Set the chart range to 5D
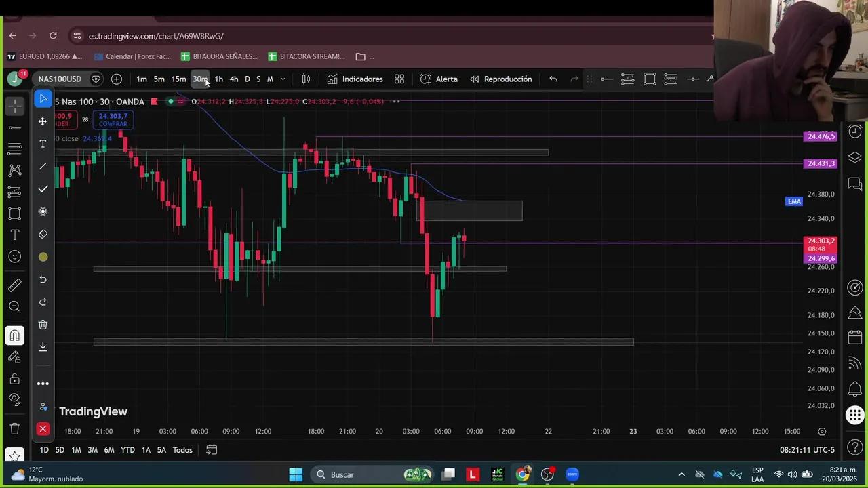Image resolution: width=868 pixels, height=488 pixels. [x=60, y=450]
